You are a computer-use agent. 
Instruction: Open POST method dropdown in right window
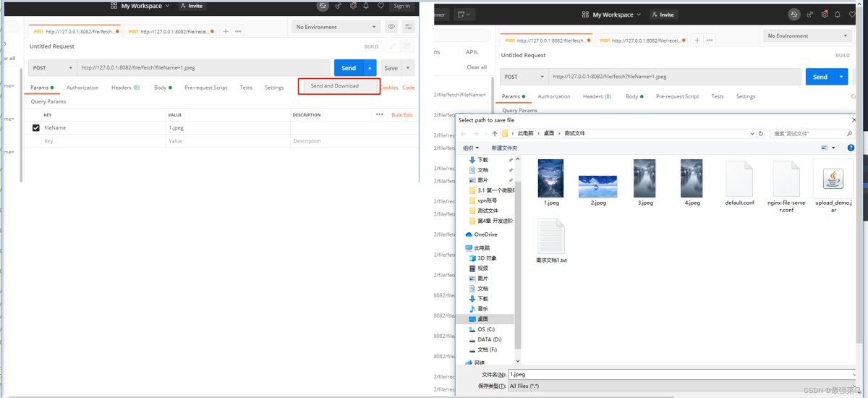(524, 77)
